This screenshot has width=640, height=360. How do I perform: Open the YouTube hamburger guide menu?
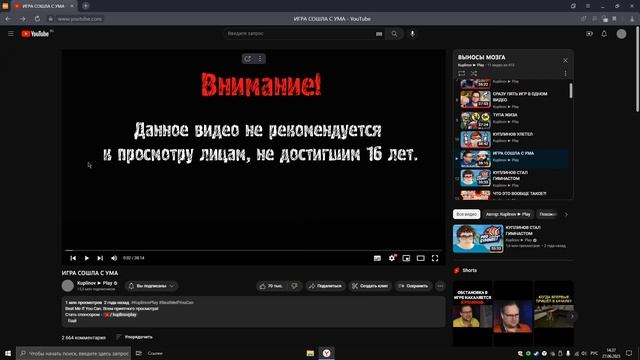point(11,33)
